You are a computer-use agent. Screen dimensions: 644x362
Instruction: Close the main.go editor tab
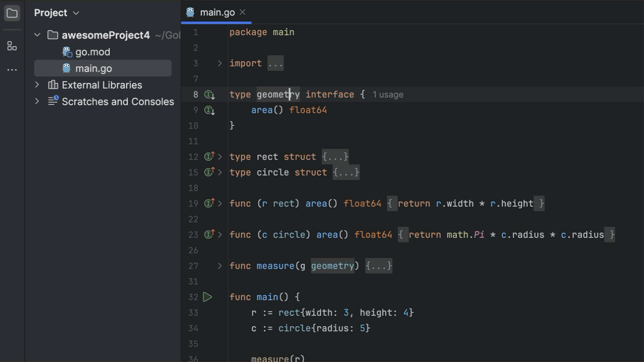[x=243, y=13]
